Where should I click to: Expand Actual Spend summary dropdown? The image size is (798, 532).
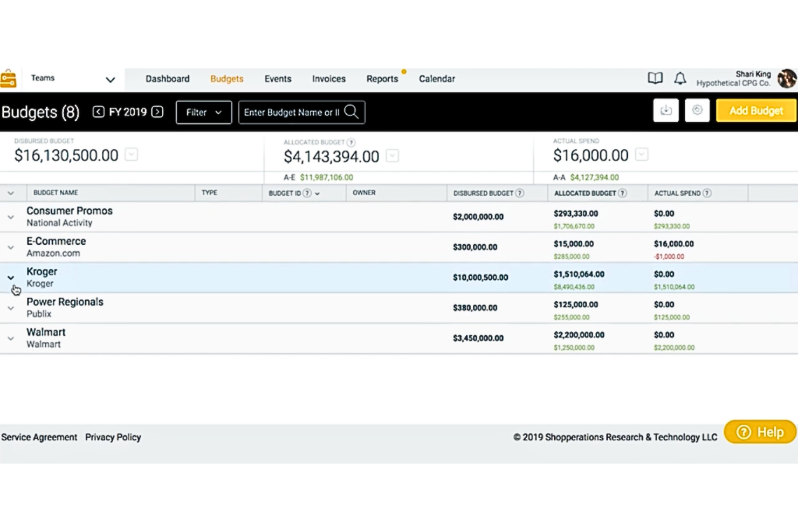click(x=641, y=155)
